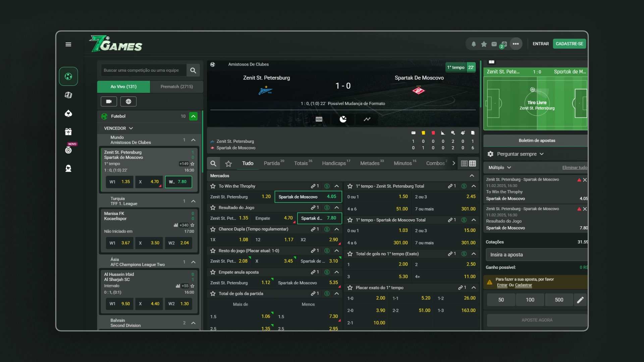Star Total de gols da partida market
Screen dimensions: 644x362
(x=213, y=294)
